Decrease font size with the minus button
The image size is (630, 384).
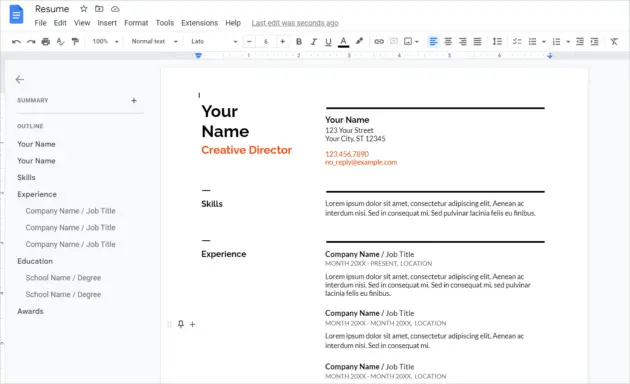pos(249,41)
